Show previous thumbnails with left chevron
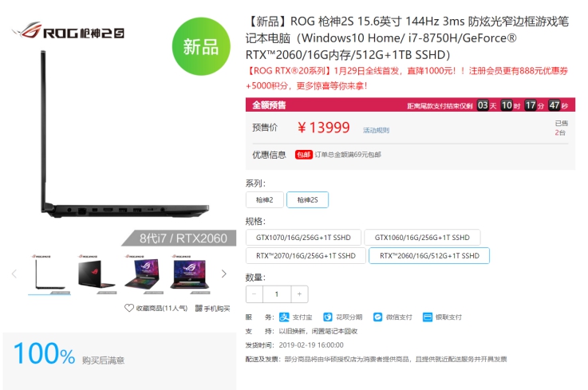This screenshot has width=588, height=390. [x=14, y=274]
